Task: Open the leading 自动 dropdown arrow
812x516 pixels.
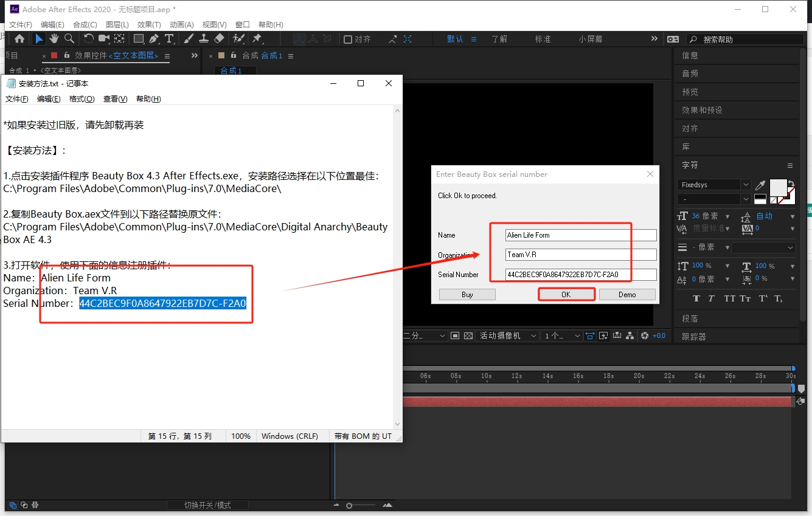Action: point(793,216)
